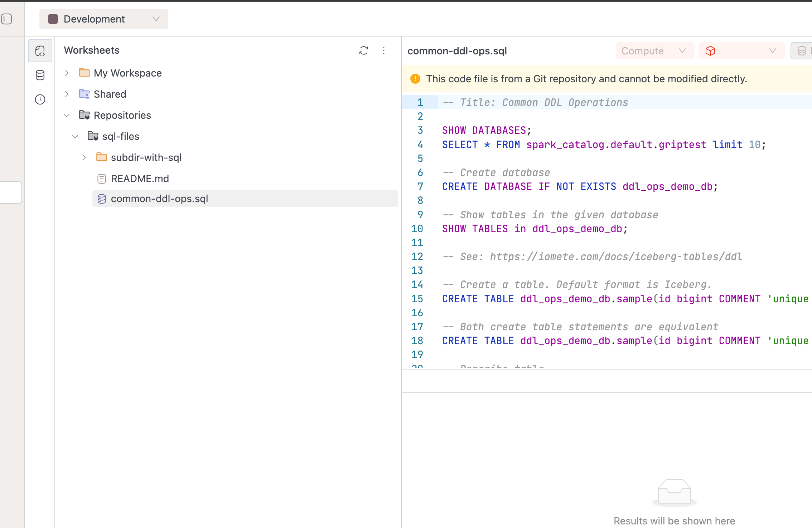Click the CREATE DATABASE statement on line 7
The image size is (812, 528).
tap(580, 186)
